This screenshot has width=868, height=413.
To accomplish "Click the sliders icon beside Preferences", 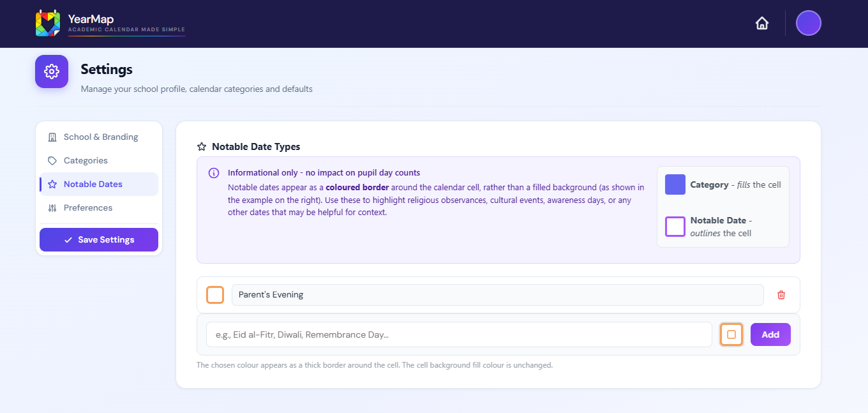I will pyautogui.click(x=52, y=208).
